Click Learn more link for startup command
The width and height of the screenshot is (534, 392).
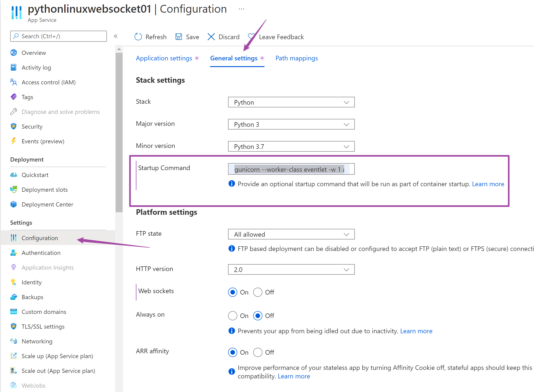click(x=488, y=184)
